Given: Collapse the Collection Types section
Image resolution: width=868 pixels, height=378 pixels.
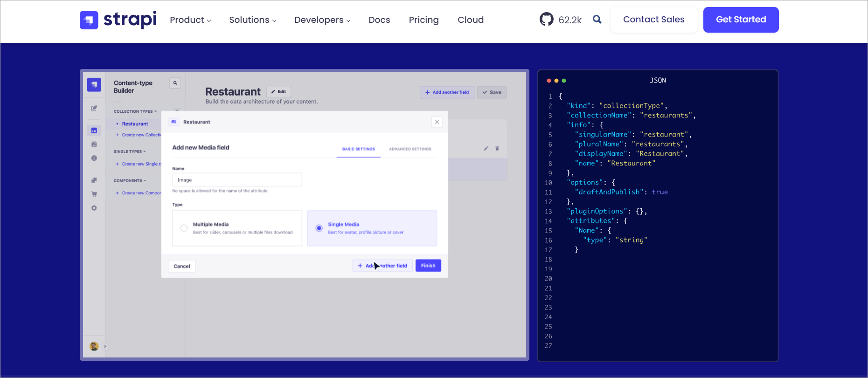Looking at the screenshot, I should click(135, 111).
